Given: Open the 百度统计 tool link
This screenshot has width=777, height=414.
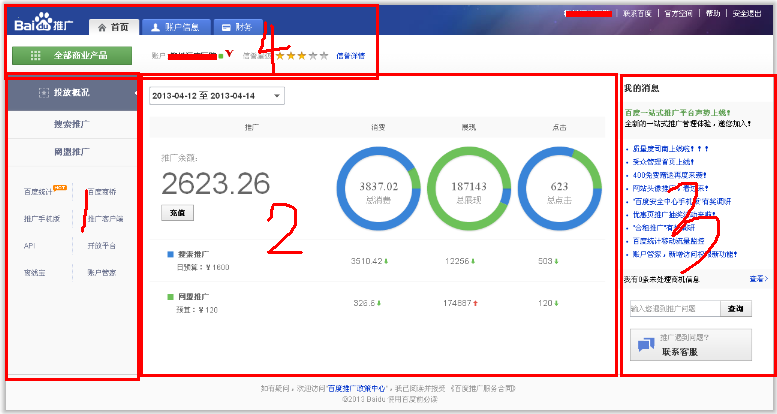Looking at the screenshot, I should (38, 192).
